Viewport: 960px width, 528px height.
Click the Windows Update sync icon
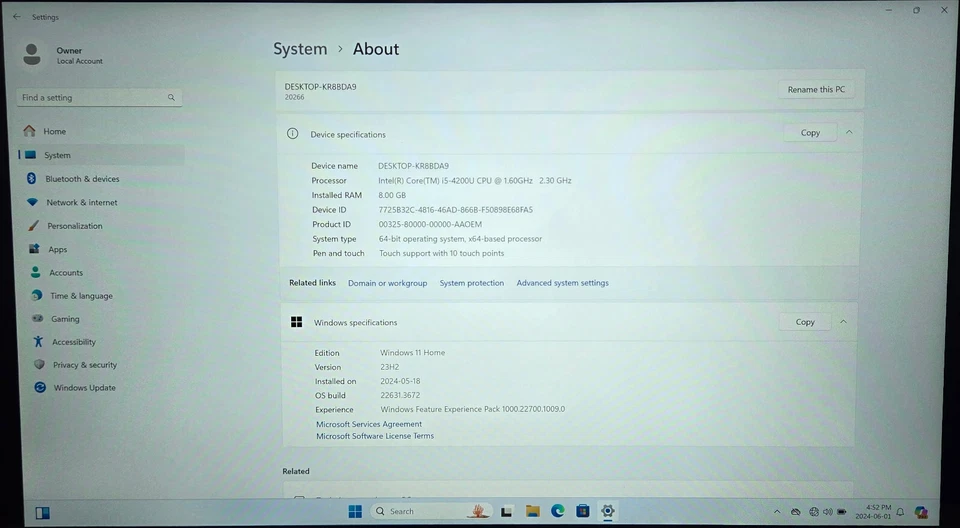(x=40, y=387)
